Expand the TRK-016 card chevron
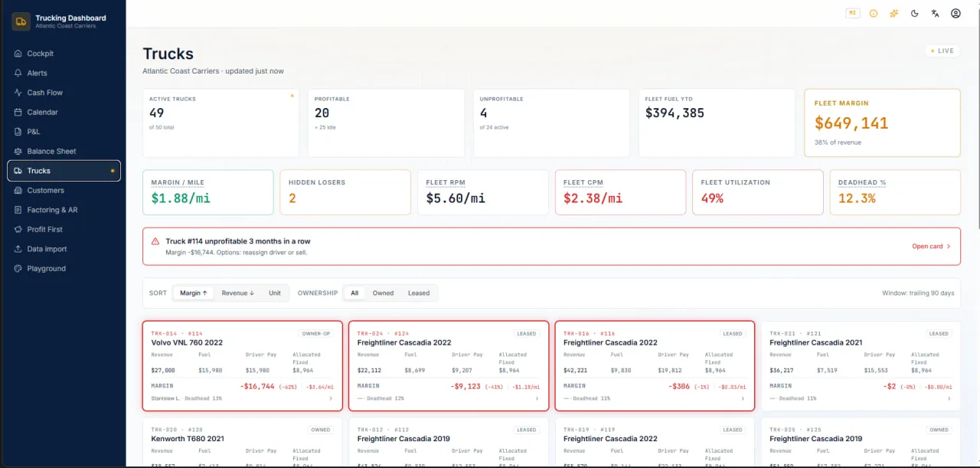Image resolution: width=980 pixels, height=468 pixels. coord(743,398)
